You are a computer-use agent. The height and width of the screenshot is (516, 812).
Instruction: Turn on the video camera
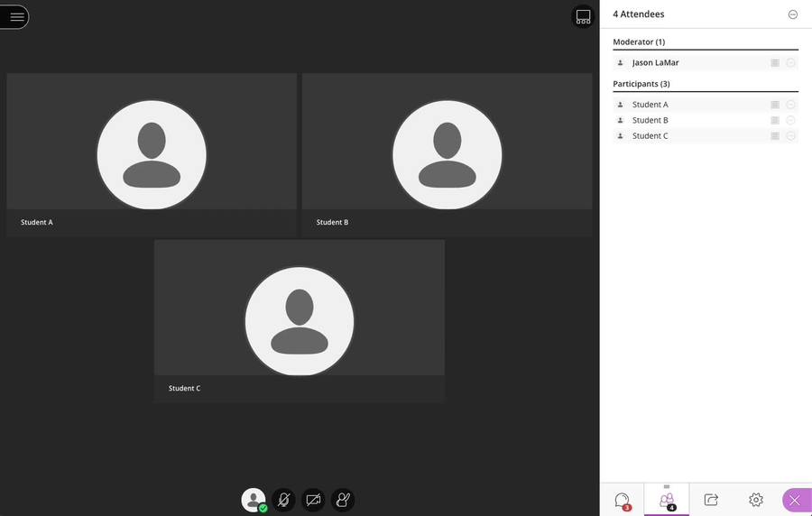coord(313,500)
